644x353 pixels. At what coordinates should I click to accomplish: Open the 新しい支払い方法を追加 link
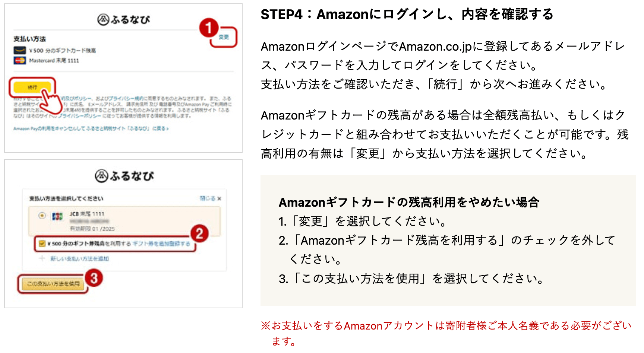click(79, 259)
